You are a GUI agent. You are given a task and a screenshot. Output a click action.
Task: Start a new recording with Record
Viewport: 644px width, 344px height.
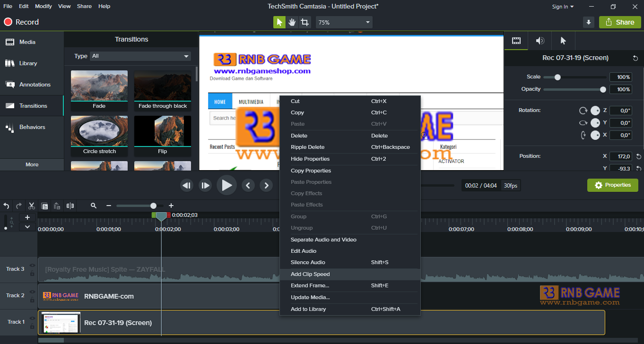click(x=21, y=22)
